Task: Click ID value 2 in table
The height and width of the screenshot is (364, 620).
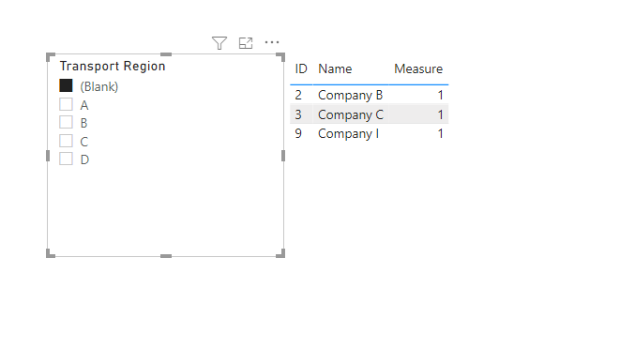Action: 298,95
